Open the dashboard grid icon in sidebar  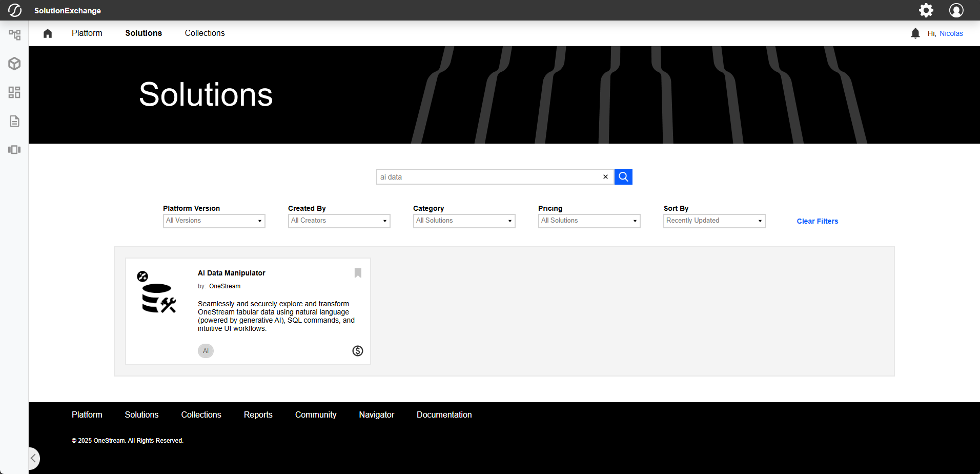(x=14, y=92)
